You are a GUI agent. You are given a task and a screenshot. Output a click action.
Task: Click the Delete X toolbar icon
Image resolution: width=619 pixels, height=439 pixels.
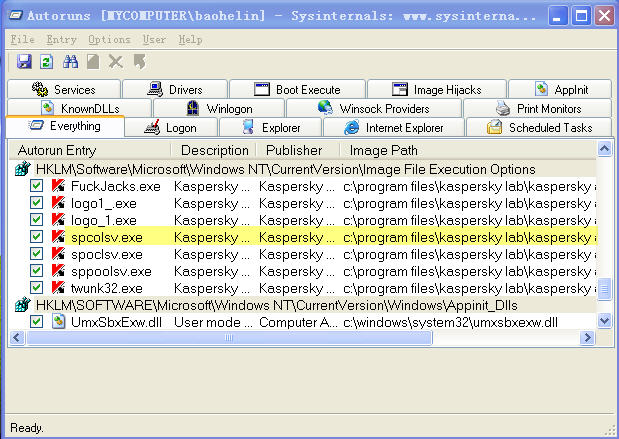115,62
